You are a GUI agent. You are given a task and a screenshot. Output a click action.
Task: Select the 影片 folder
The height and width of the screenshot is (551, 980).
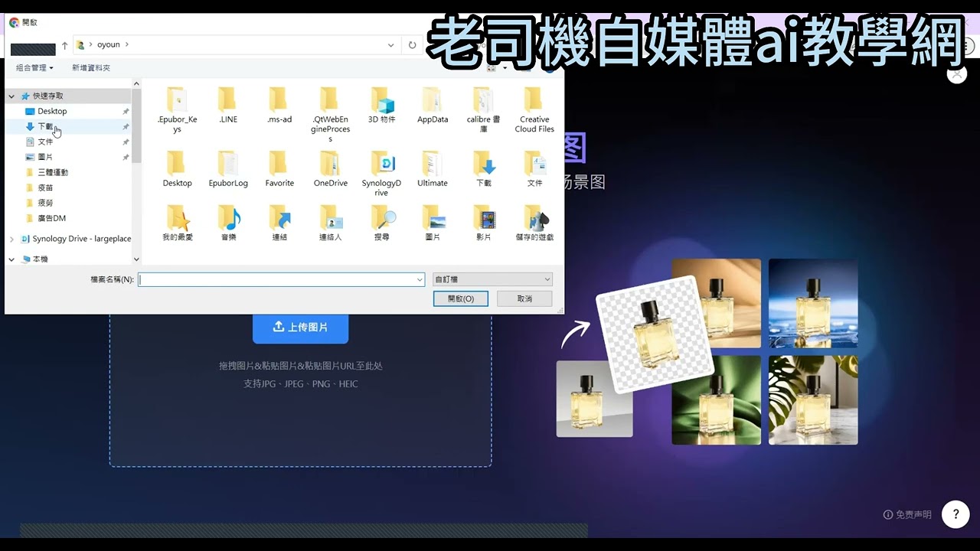(483, 223)
